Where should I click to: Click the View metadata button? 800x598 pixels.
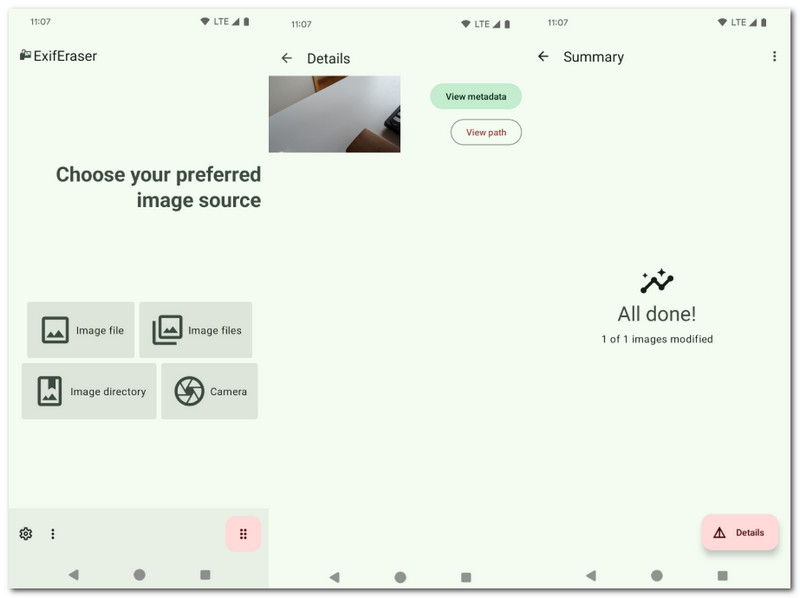tap(476, 96)
